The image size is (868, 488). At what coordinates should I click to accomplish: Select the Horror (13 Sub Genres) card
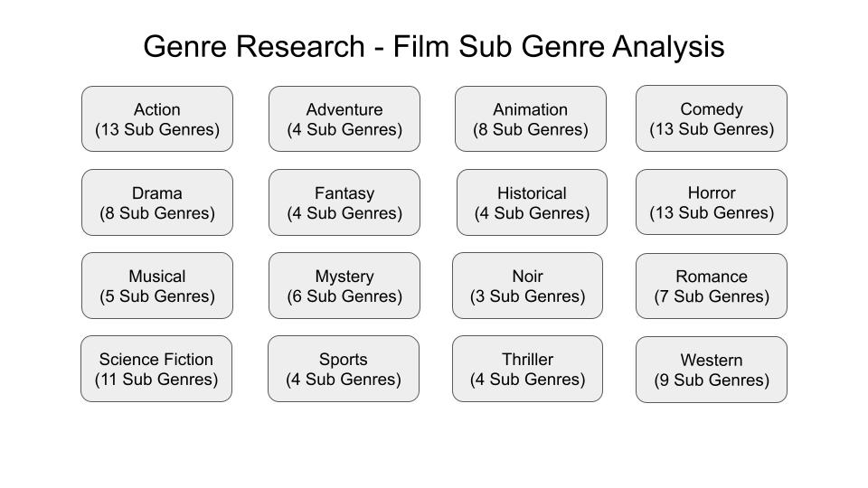712,202
